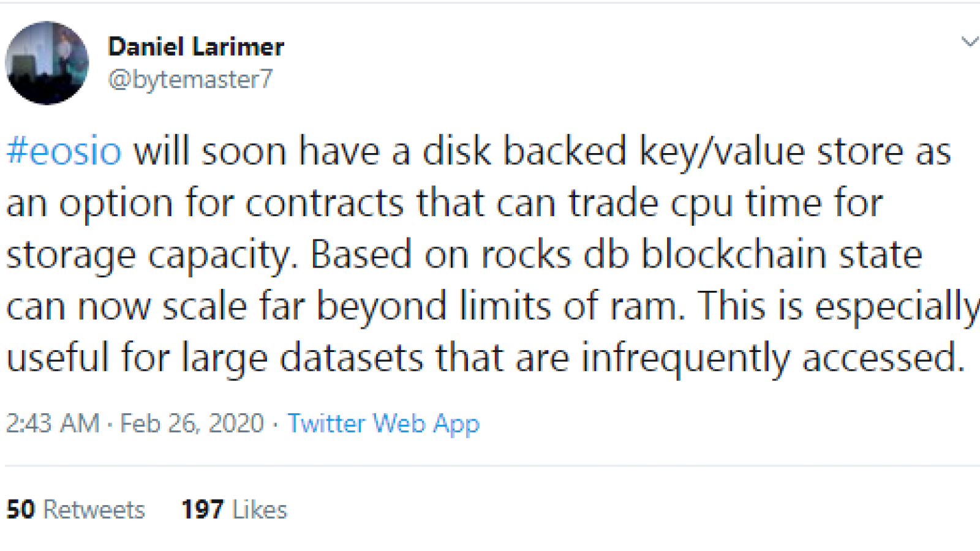
Task: Click the tweet line about limits of ram
Action: [493, 307]
